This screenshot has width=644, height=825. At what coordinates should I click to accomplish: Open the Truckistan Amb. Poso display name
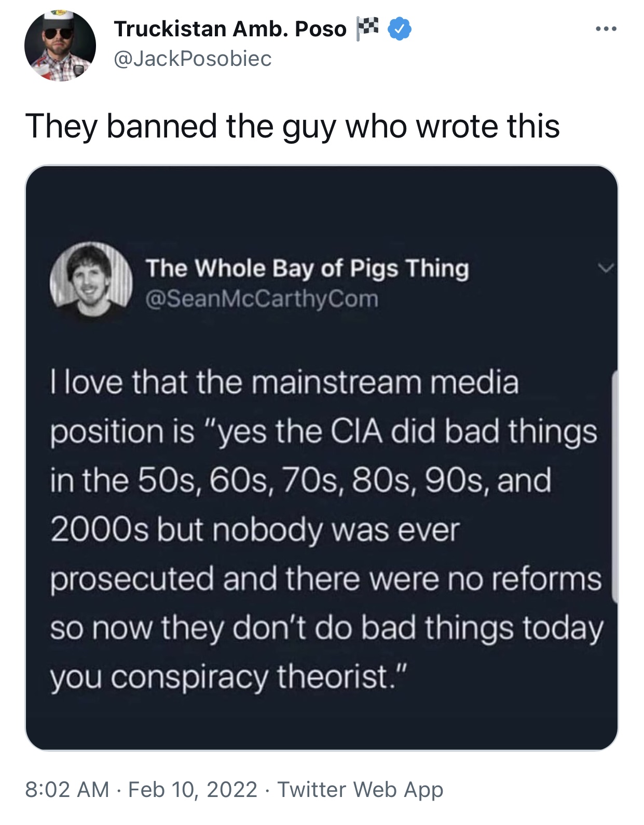pyautogui.click(x=230, y=29)
